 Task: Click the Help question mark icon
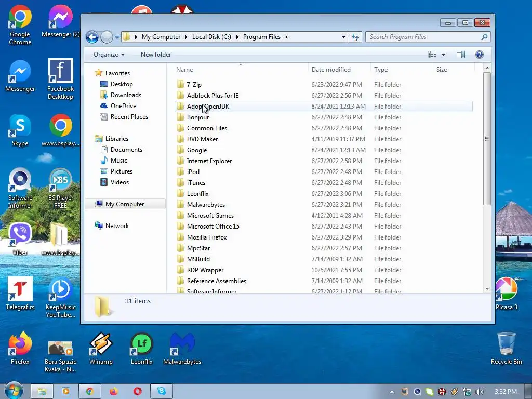click(480, 55)
